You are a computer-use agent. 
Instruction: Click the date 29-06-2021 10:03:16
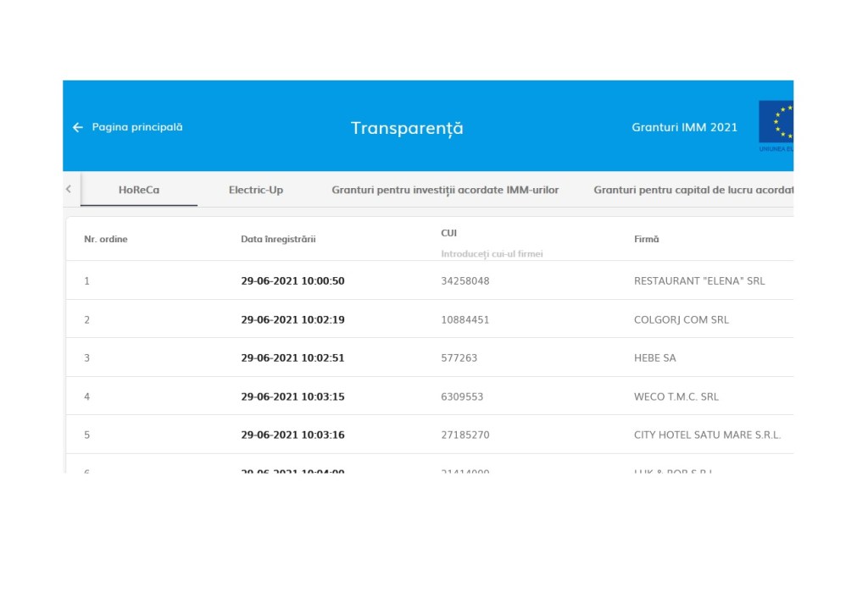click(292, 435)
